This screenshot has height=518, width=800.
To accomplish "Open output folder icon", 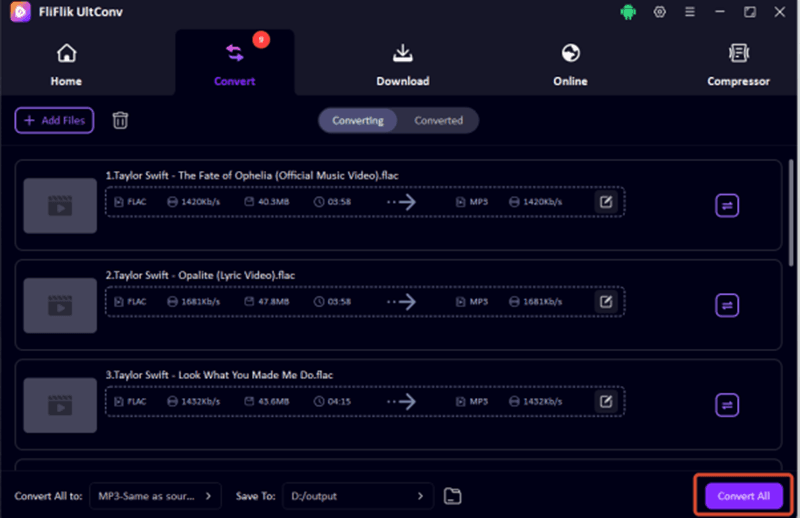I will (x=453, y=496).
